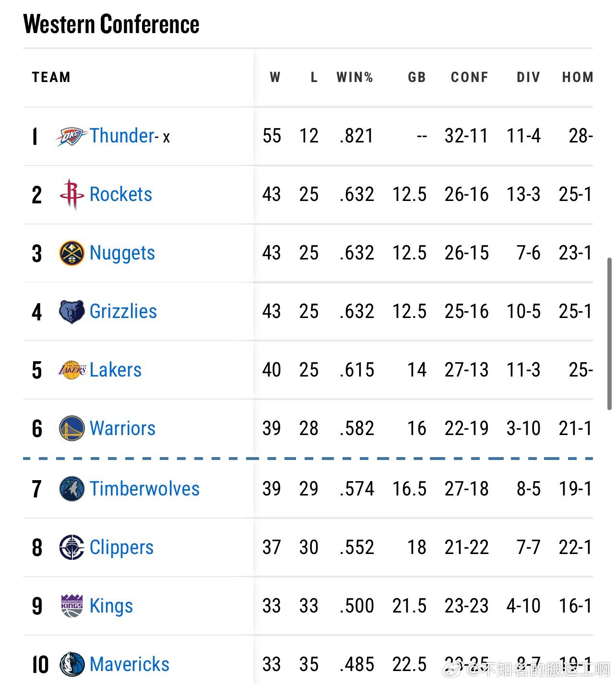Open the Rockets team page link
The height and width of the screenshot is (684, 616).
click(121, 194)
